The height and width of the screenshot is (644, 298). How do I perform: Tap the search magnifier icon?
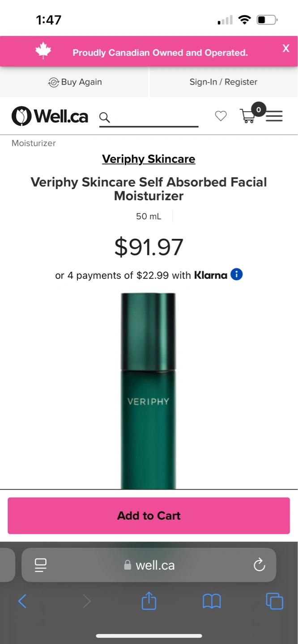click(104, 118)
